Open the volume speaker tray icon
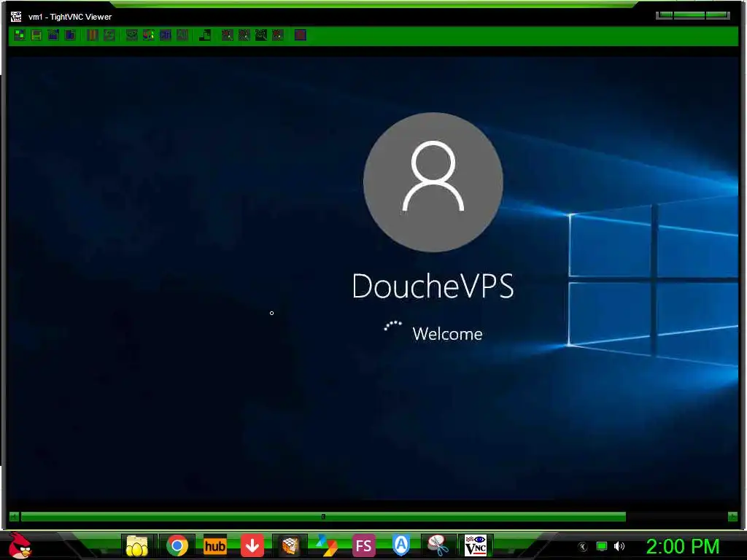 pos(619,546)
